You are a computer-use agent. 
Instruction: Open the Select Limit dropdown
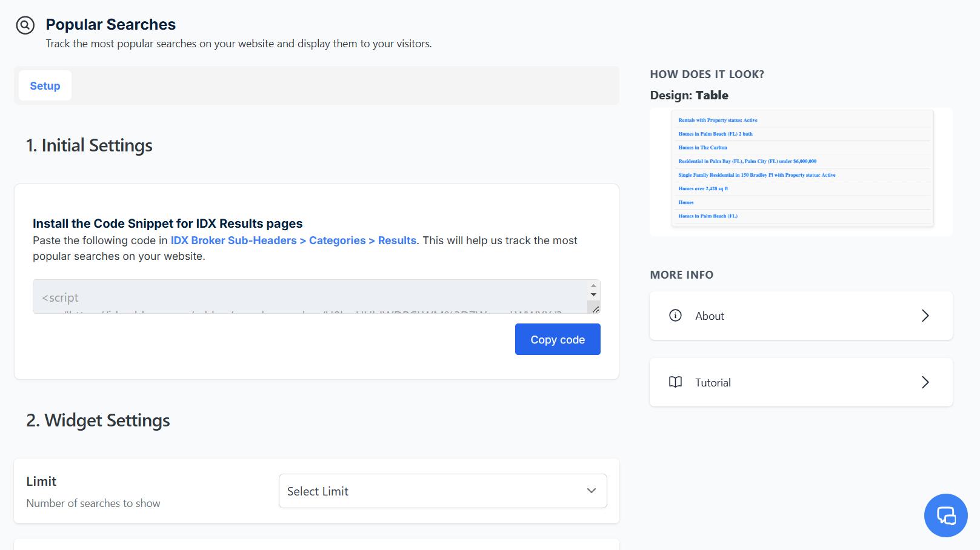coord(442,491)
